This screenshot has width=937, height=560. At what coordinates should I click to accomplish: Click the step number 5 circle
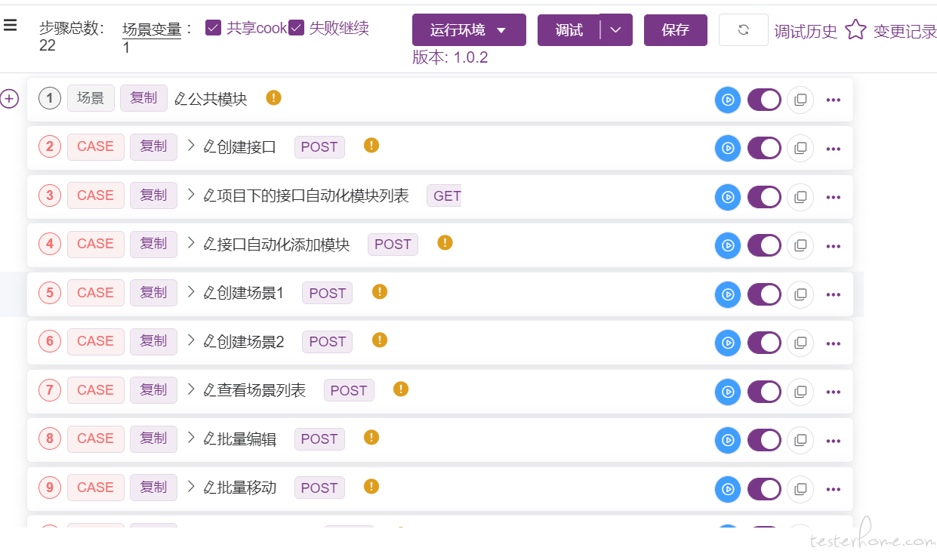[x=50, y=293]
